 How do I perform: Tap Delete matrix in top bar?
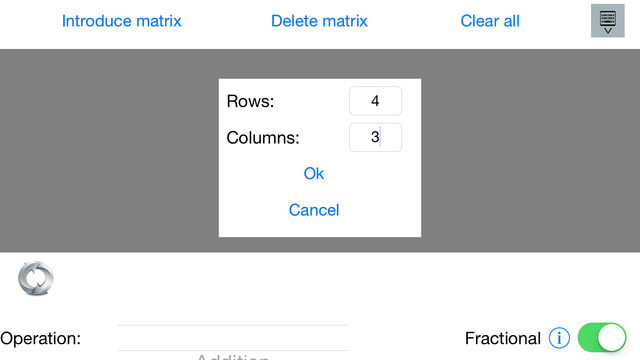pyautogui.click(x=319, y=21)
